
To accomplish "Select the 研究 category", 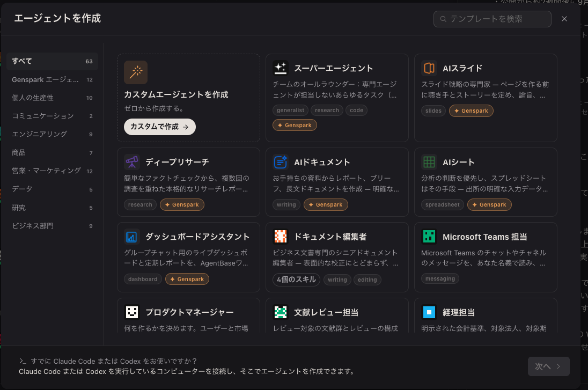I will [x=52, y=208].
